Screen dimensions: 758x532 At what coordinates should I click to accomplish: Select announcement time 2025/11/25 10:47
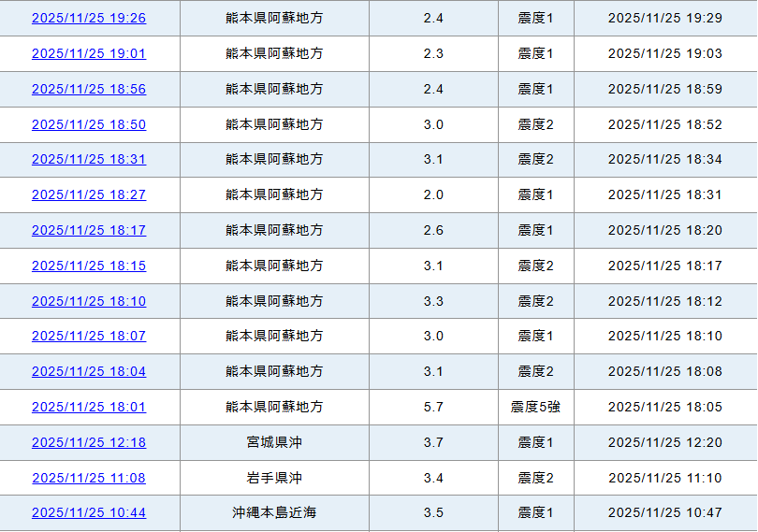pos(665,512)
